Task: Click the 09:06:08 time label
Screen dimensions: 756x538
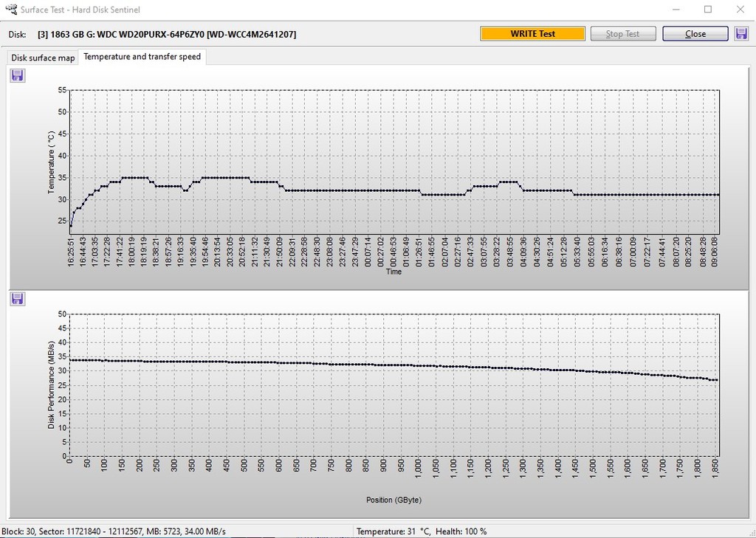Action: pos(715,251)
